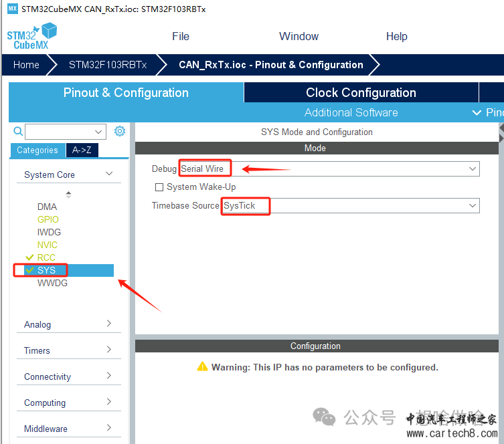504x444 pixels.
Task: Expand the Connectivity category
Action: pos(109,376)
